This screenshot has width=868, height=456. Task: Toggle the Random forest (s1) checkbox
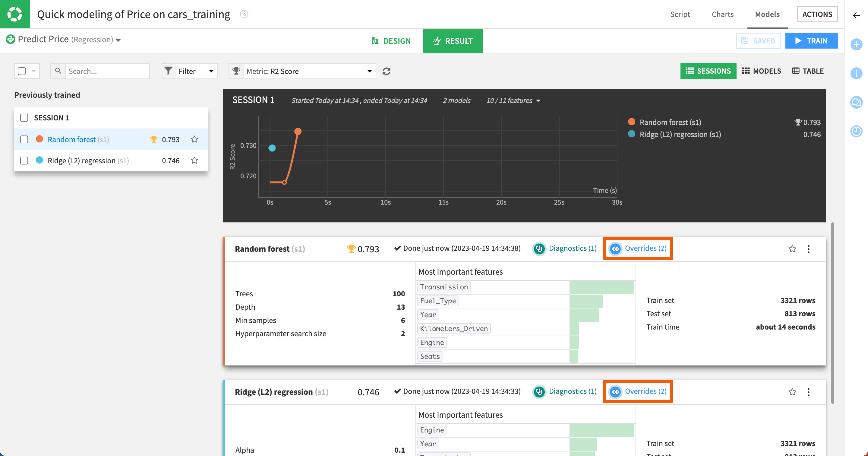(x=24, y=139)
